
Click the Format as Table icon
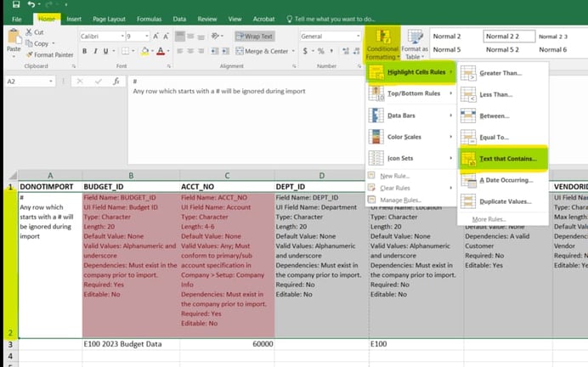416,41
